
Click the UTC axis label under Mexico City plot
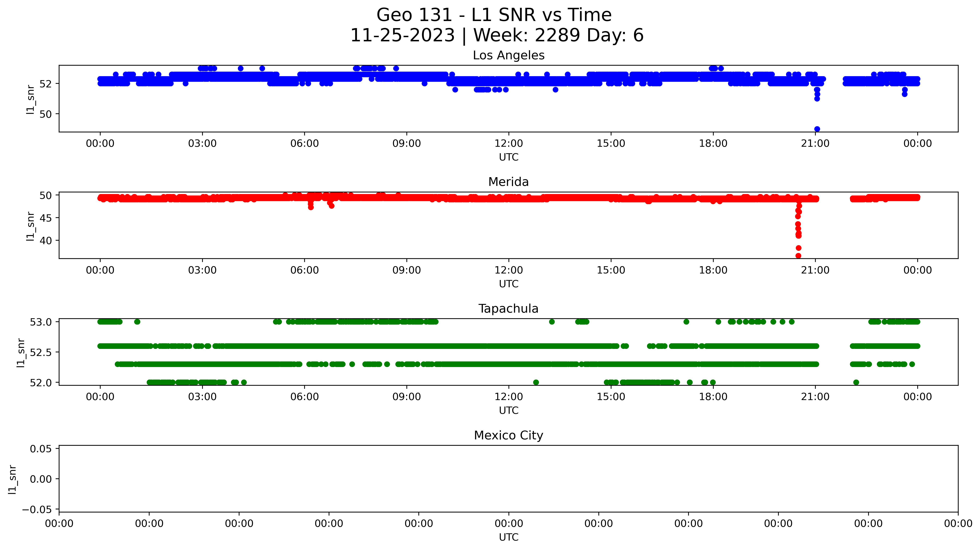509,537
